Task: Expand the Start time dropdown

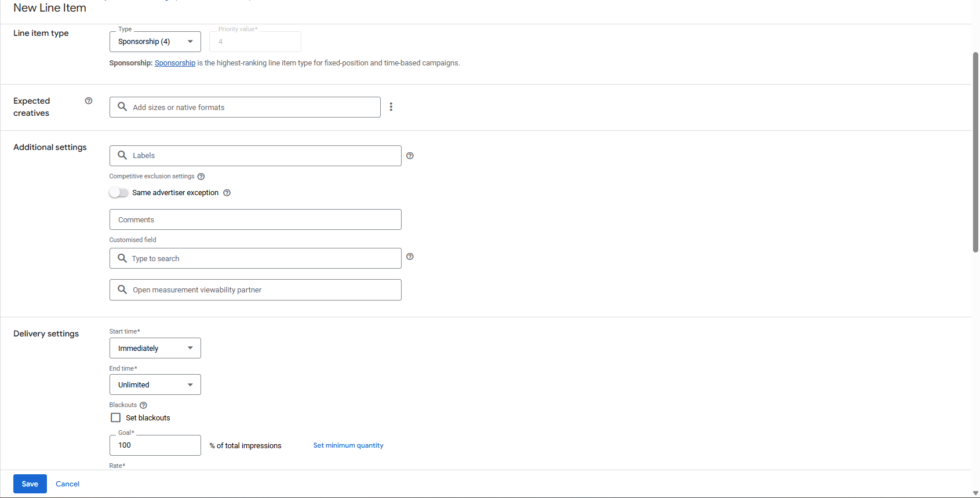Action: click(155, 348)
